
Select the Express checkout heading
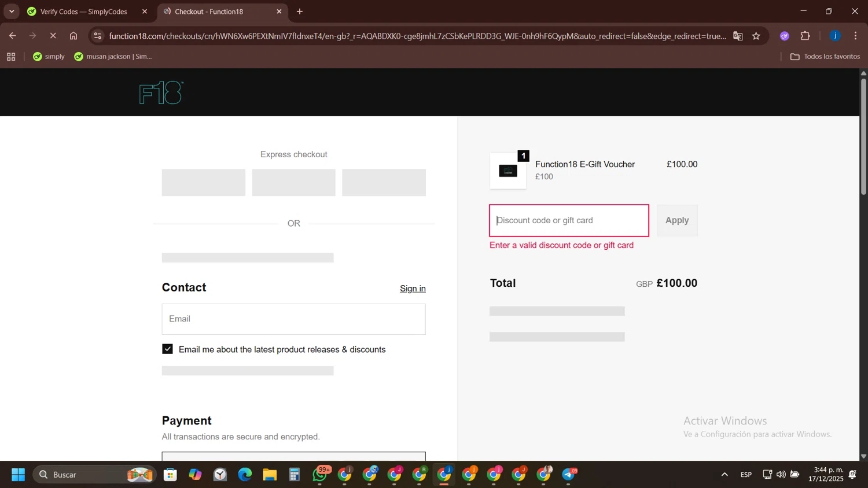tap(294, 154)
